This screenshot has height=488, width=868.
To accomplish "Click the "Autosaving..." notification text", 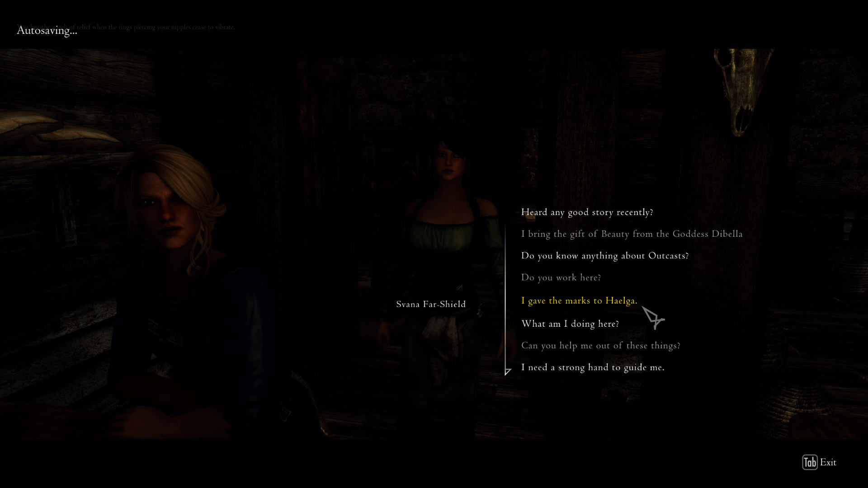I will pos(47,31).
